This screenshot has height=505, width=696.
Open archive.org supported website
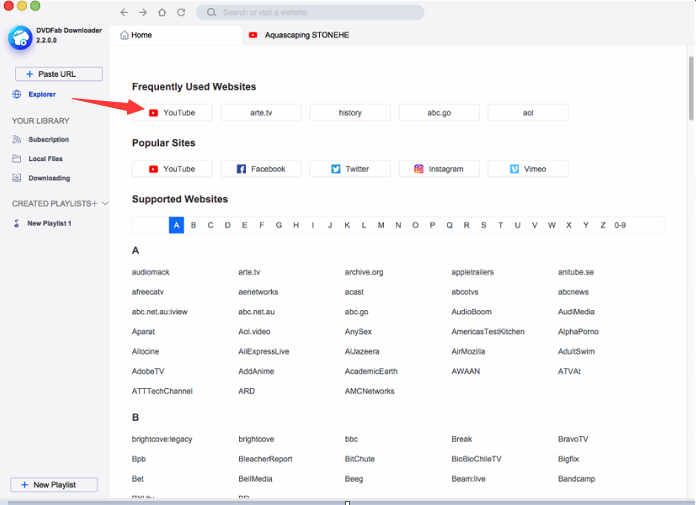tap(364, 272)
